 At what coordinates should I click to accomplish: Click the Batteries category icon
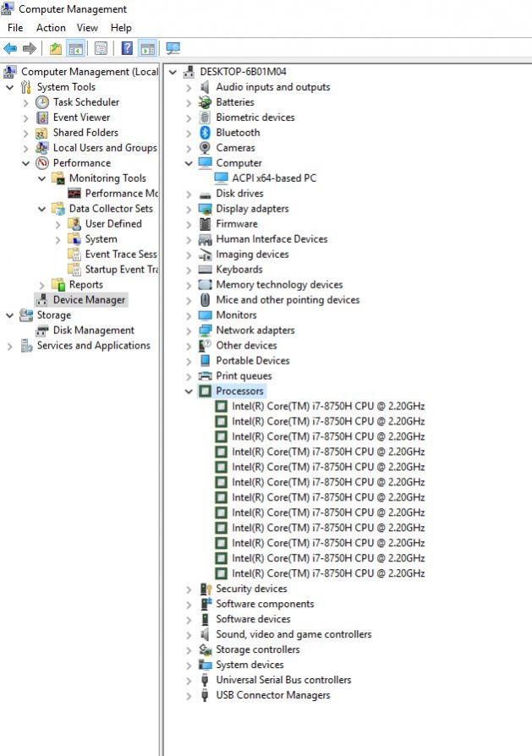tap(205, 102)
